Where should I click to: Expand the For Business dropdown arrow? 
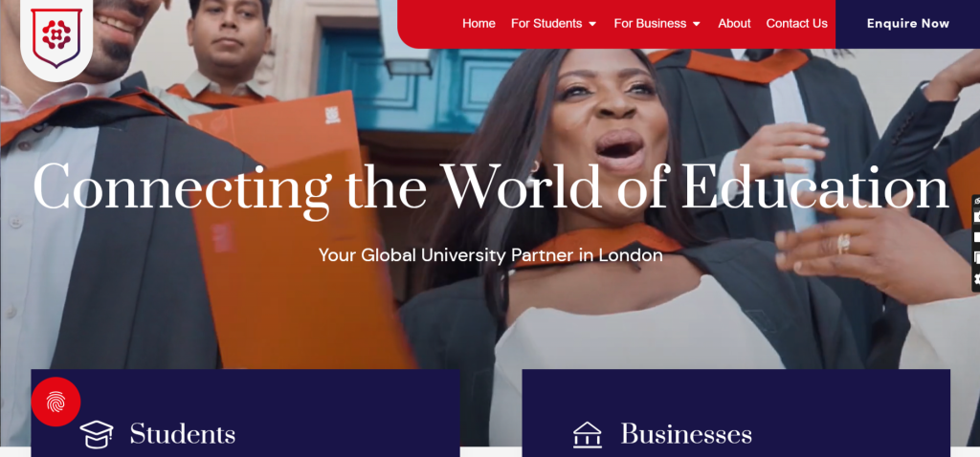click(x=697, y=24)
